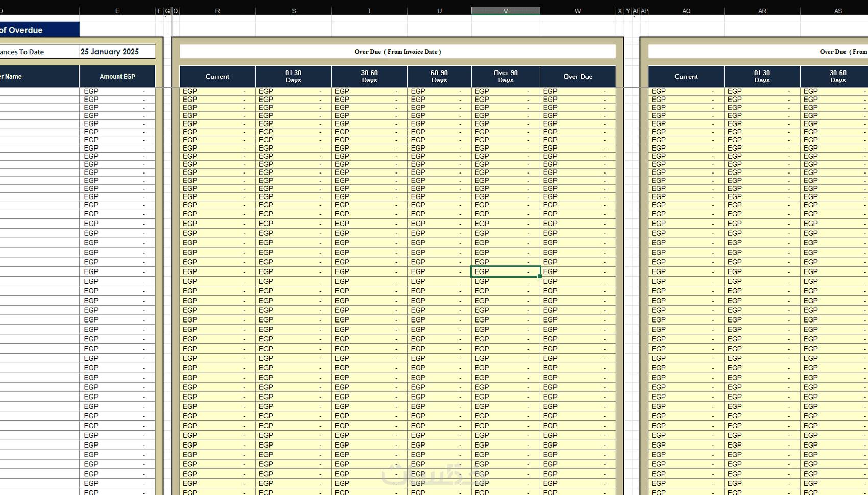868x495 pixels.
Task: Click the "01-30 Days" header in column AR
Action: click(x=762, y=77)
